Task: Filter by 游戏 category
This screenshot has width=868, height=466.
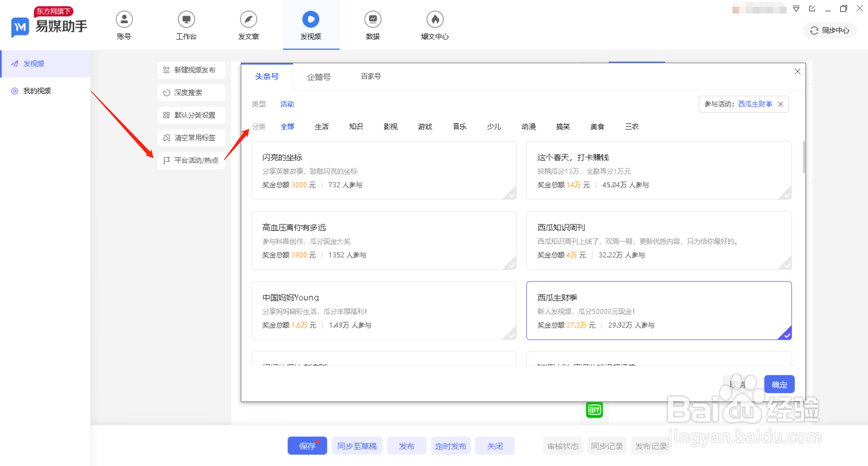Action: click(x=425, y=127)
